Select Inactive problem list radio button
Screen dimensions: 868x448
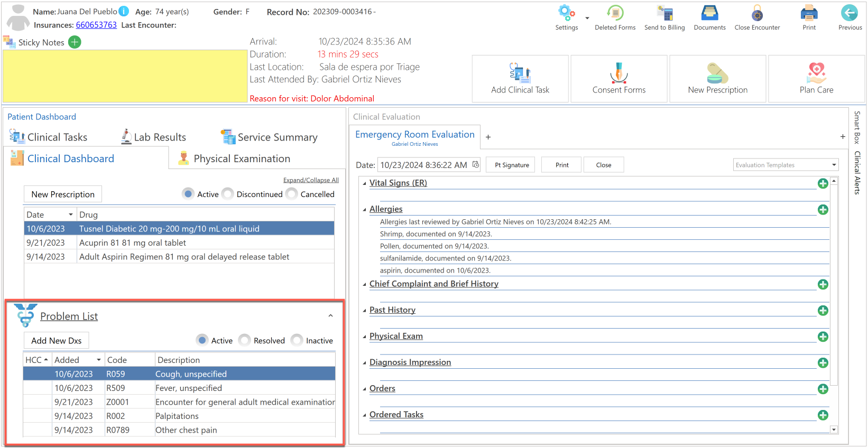297,340
